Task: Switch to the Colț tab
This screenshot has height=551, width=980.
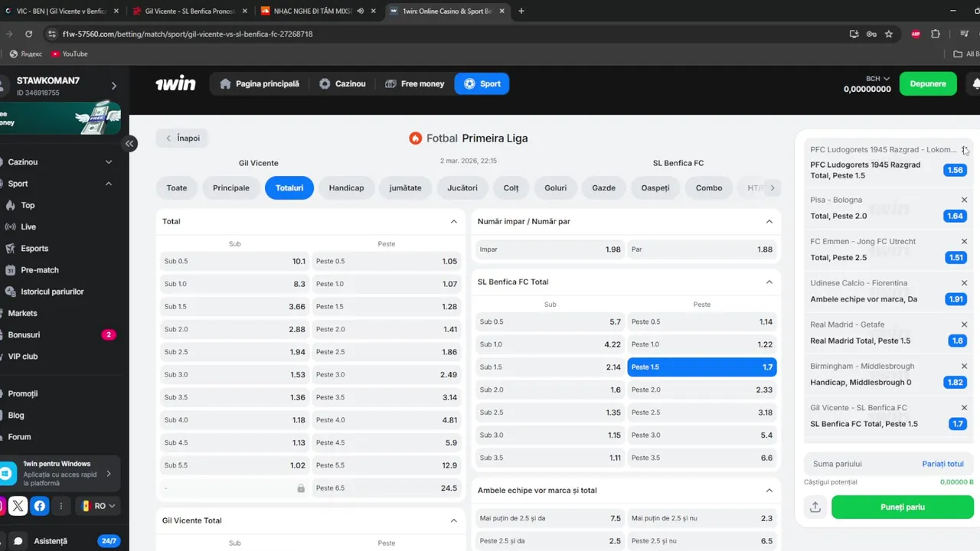Action: click(x=511, y=187)
